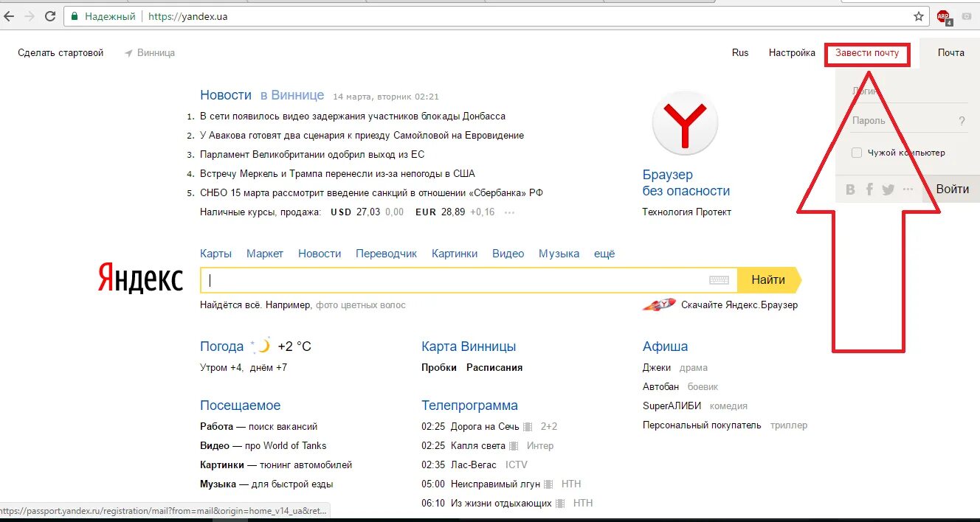This screenshot has width=980, height=522.
Task: Bookmark page with star icon
Action: (x=919, y=16)
